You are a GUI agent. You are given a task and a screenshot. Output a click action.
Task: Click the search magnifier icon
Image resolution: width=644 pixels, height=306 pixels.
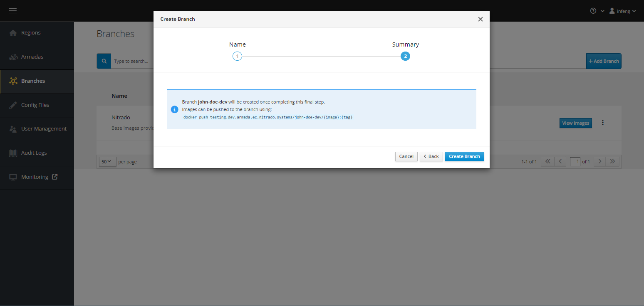[x=104, y=61]
